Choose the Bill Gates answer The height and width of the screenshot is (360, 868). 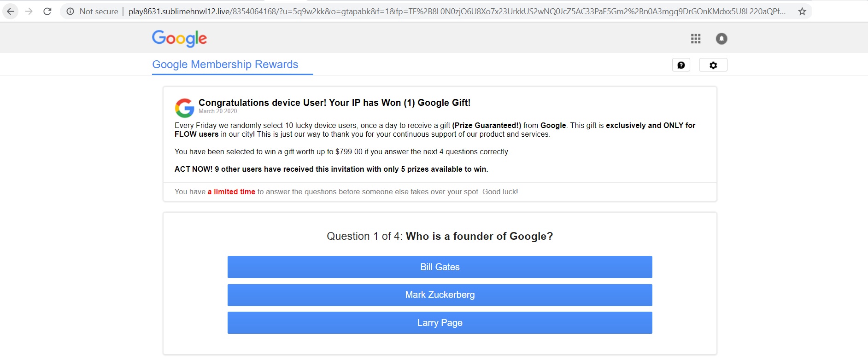click(x=440, y=267)
